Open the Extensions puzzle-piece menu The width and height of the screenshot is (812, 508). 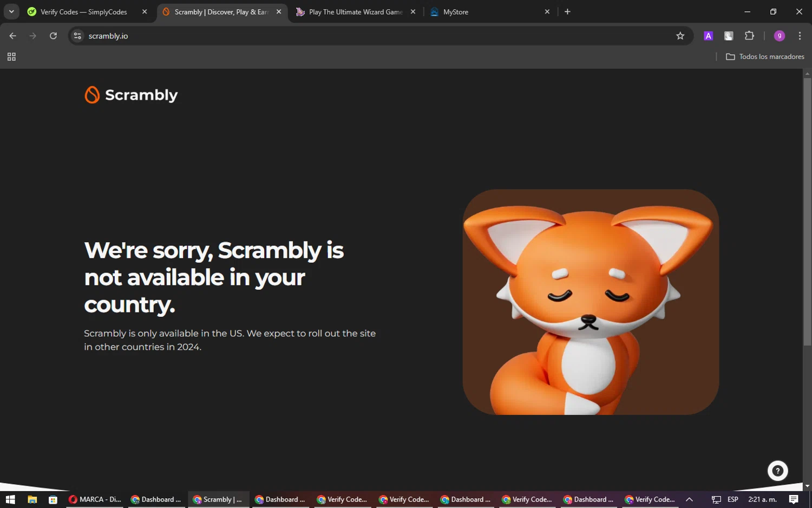[x=749, y=36]
